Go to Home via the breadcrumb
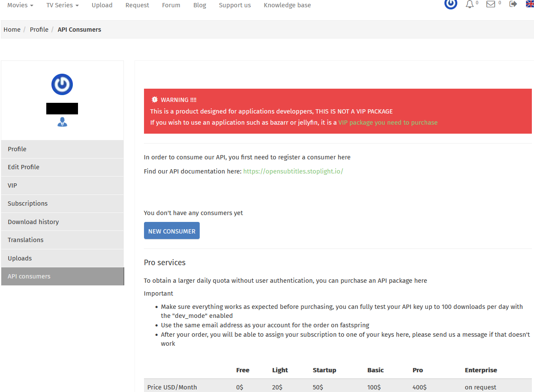 click(12, 29)
